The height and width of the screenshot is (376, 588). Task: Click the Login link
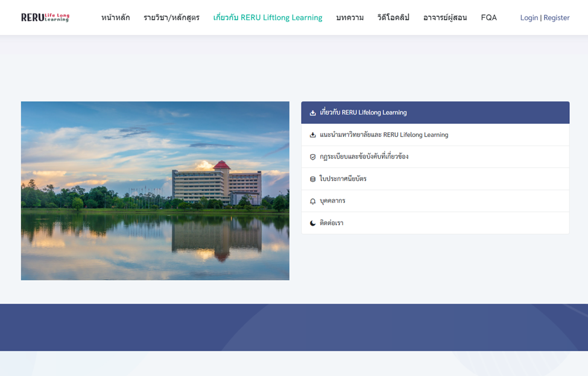coord(529,18)
